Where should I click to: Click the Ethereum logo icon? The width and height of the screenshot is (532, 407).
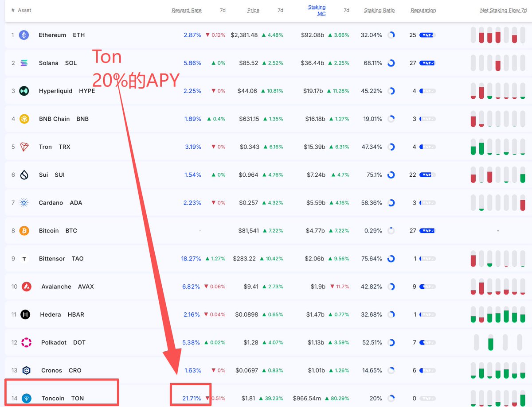[x=24, y=35]
